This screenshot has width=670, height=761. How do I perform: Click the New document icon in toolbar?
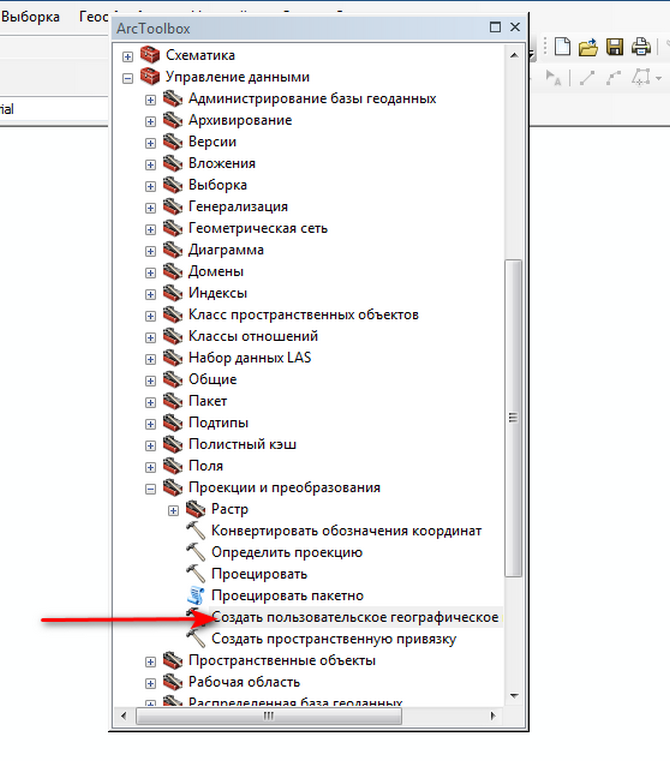[x=562, y=47]
